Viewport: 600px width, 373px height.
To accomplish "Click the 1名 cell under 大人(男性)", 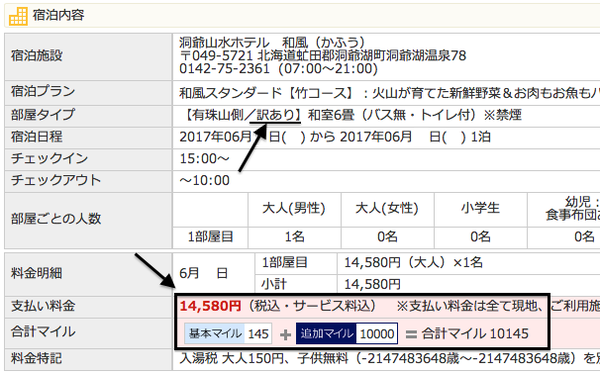I will point(294,237).
